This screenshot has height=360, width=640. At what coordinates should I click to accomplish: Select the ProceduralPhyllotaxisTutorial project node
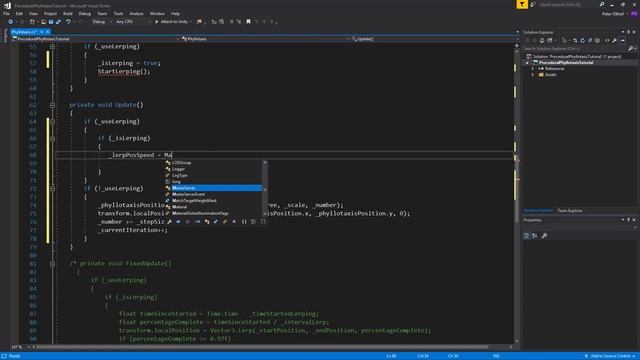[x=566, y=62]
